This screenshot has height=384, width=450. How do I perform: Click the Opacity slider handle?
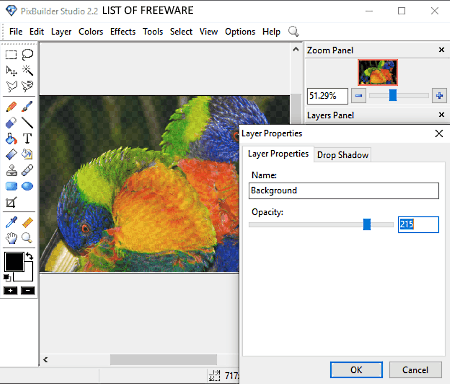(367, 224)
